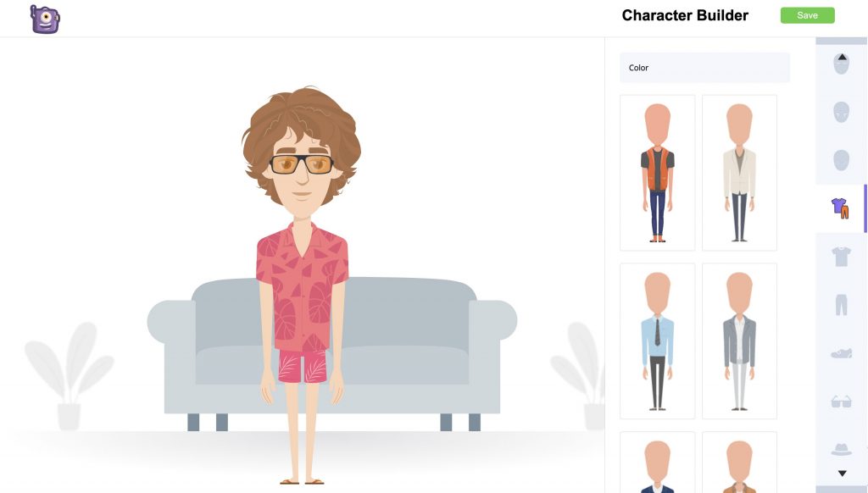
Task: Click the purple monster logo
Action: 45,19
